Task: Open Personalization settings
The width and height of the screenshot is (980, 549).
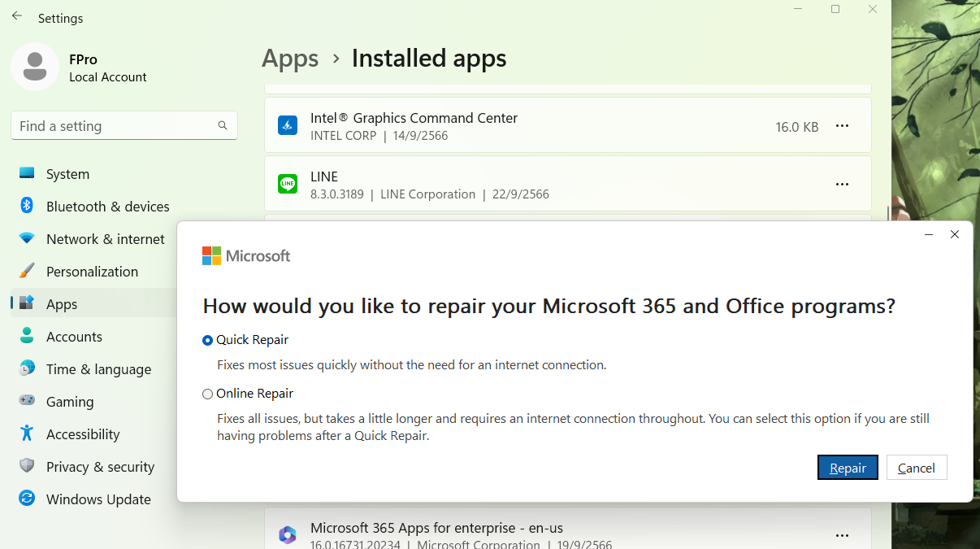Action: click(x=92, y=272)
